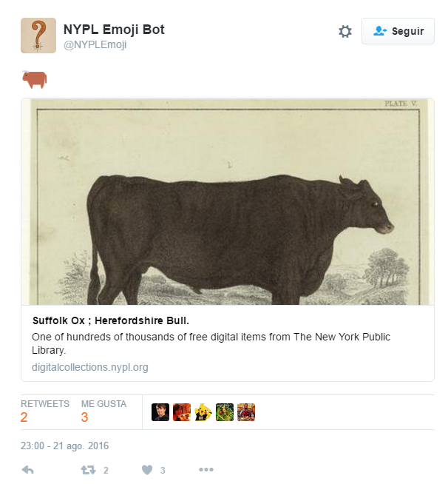Like the tweet with heart icon
This screenshot has height=484, width=448.
coord(147,470)
